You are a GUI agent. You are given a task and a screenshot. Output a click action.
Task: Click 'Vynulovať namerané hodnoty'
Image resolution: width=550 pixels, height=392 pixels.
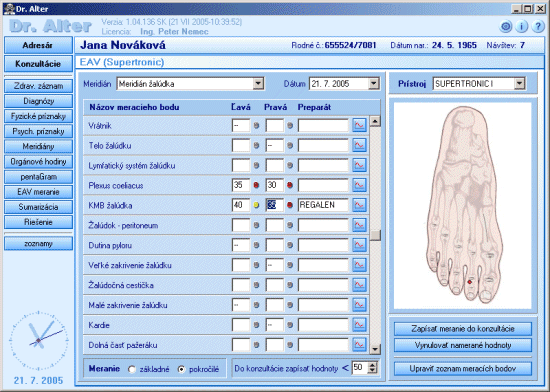(x=463, y=345)
